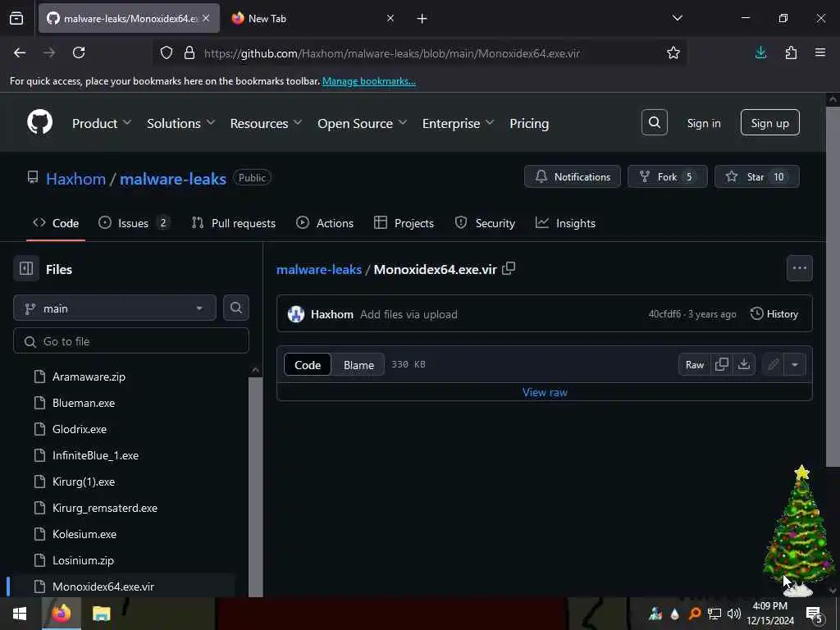Switch to Blame view toggle

coord(358,365)
